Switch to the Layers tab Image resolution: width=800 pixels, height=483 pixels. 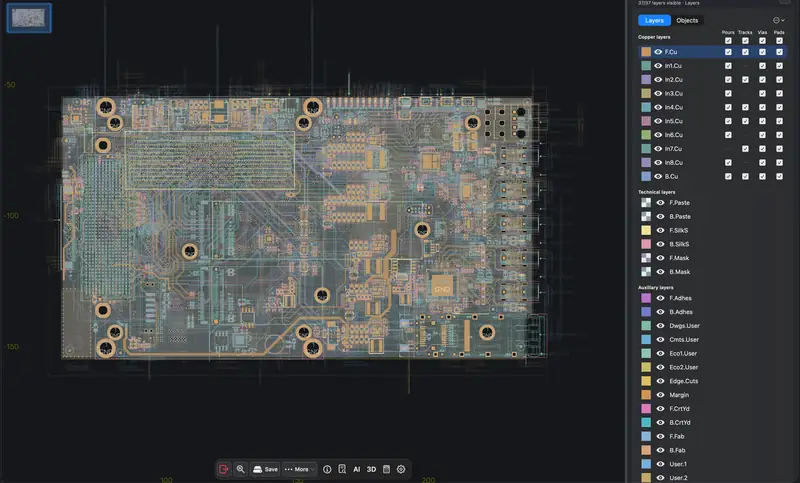coord(654,20)
